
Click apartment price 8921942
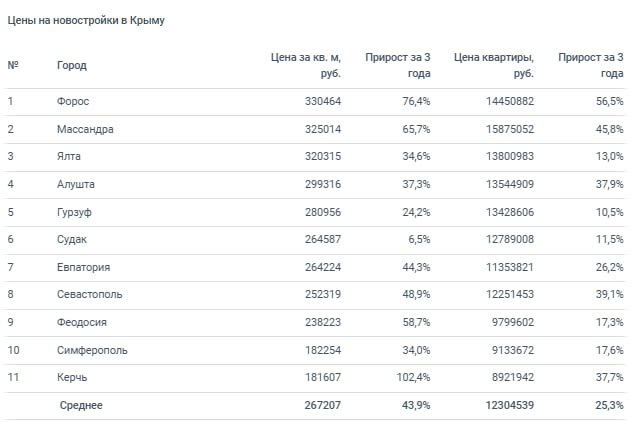(x=513, y=377)
